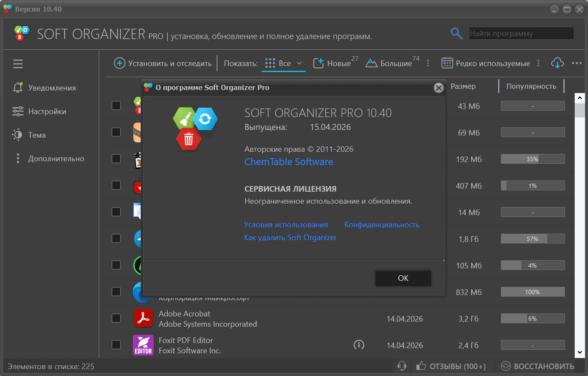Image resolution: width=588 pixels, height=376 pixels.
Task: Open the ChemTable Software link
Action: pos(289,162)
